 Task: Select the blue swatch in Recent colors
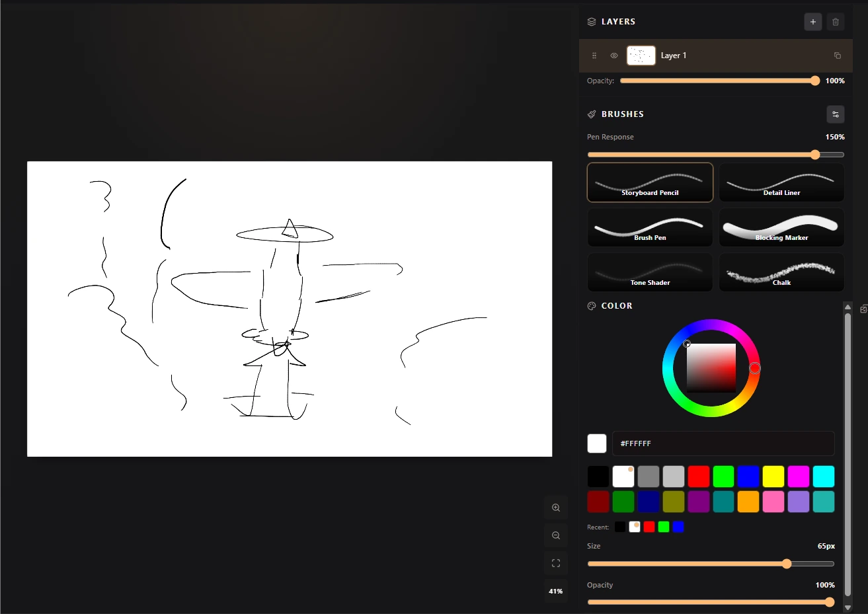point(678,527)
